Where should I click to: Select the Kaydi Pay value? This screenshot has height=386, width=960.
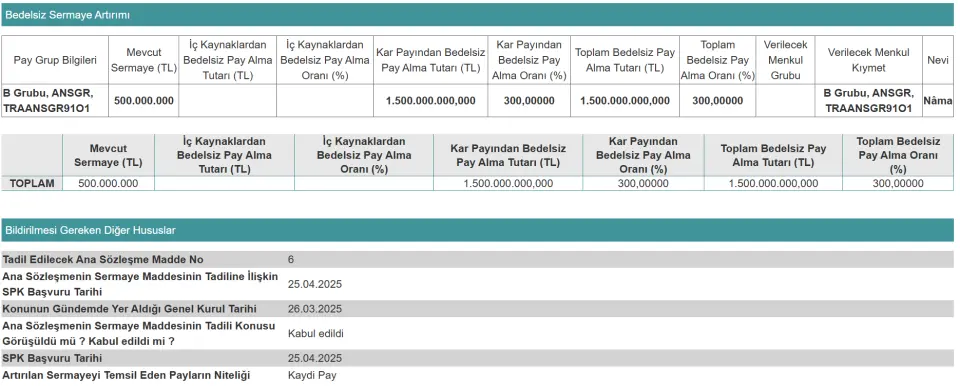[312, 376]
